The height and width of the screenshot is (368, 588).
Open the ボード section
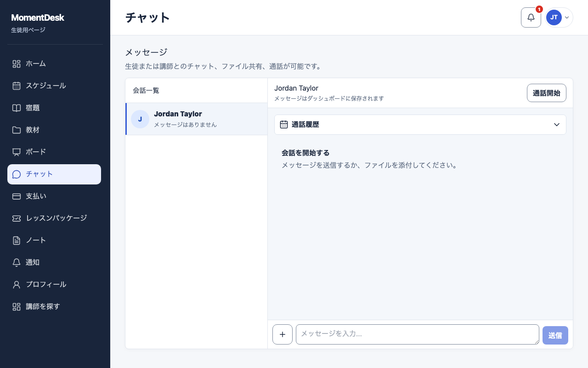pyautogui.click(x=54, y=152)
